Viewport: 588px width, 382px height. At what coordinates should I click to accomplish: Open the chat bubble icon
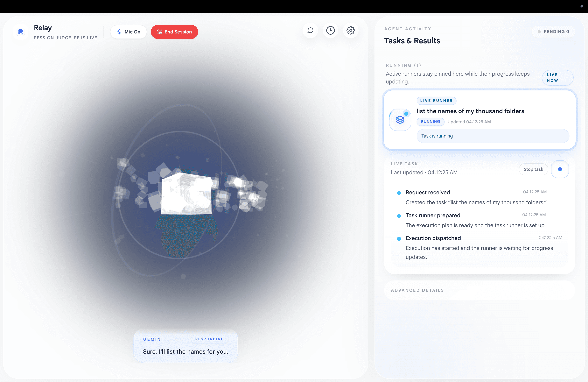click(x=310, y=31)
